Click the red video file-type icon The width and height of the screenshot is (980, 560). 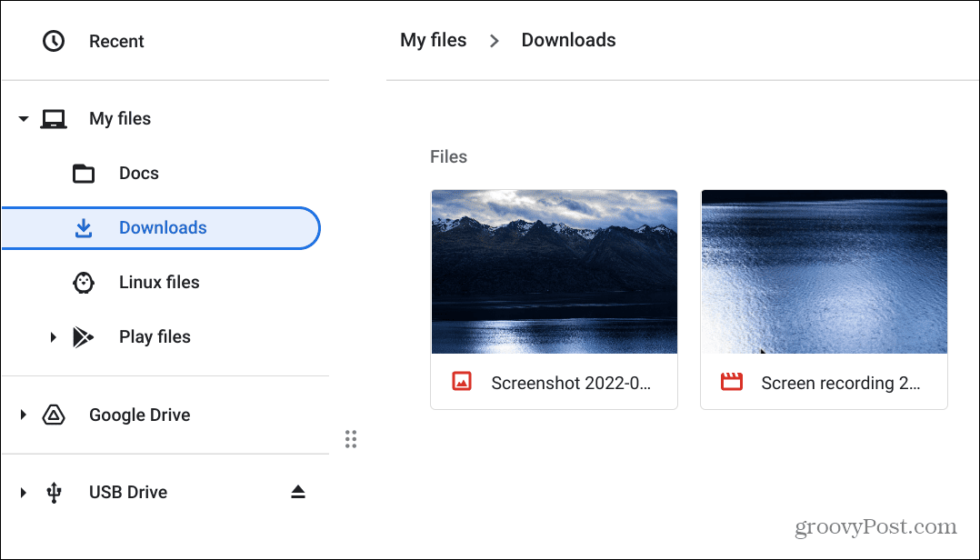[x=732, y=382]
